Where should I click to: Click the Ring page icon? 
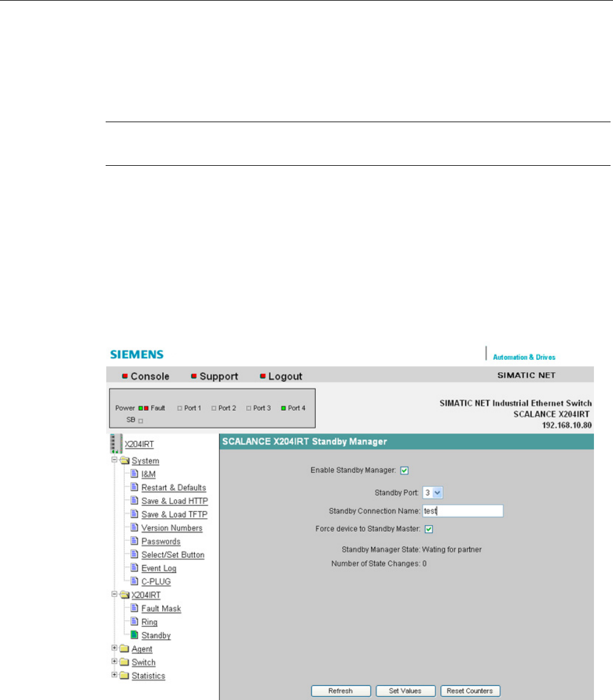[134, 621]
